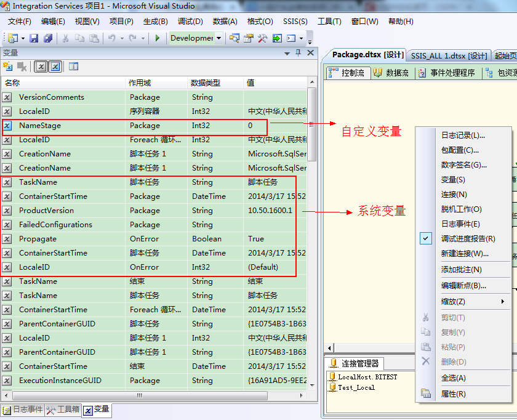Open the command window dropdown arrow
The image size is (517, 420).
point(301,39)
